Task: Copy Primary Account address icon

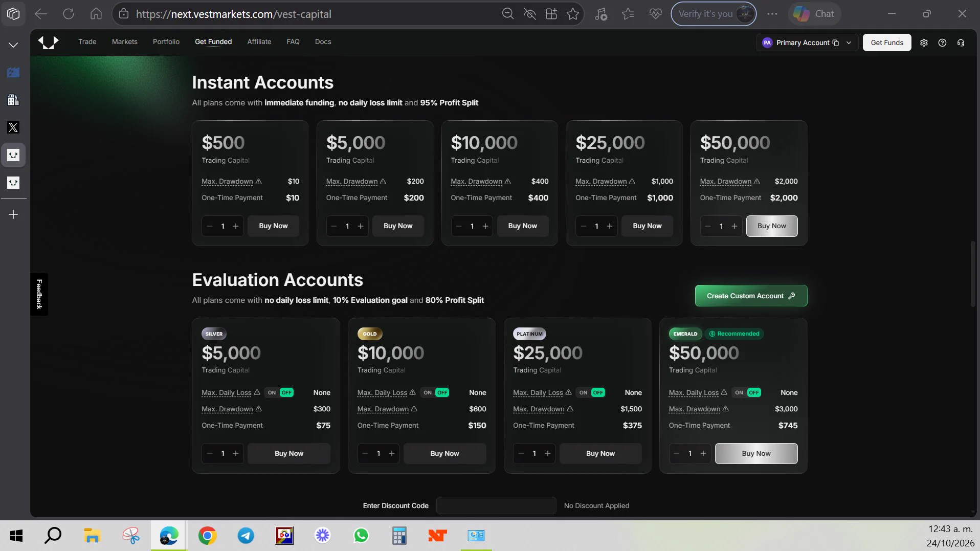Action: pos(836,43)
